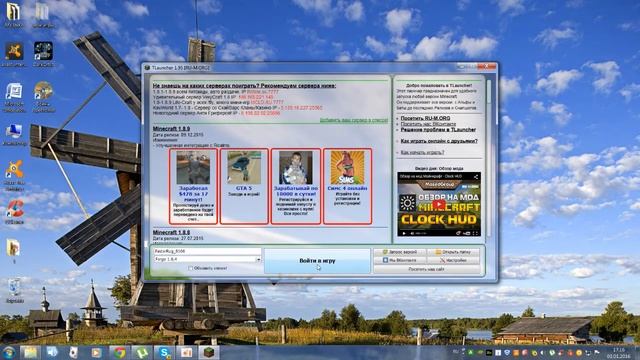This screenshot has height=360, width=640.
Task: Click the CCleaner desktop icon
Action: [x=15, y=212]
